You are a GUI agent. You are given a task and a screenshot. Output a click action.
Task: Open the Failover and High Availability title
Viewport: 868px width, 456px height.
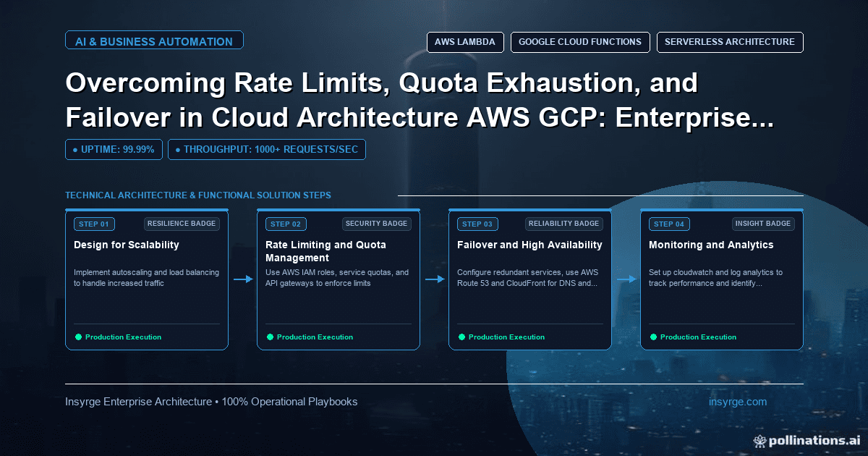coord(529,245)
